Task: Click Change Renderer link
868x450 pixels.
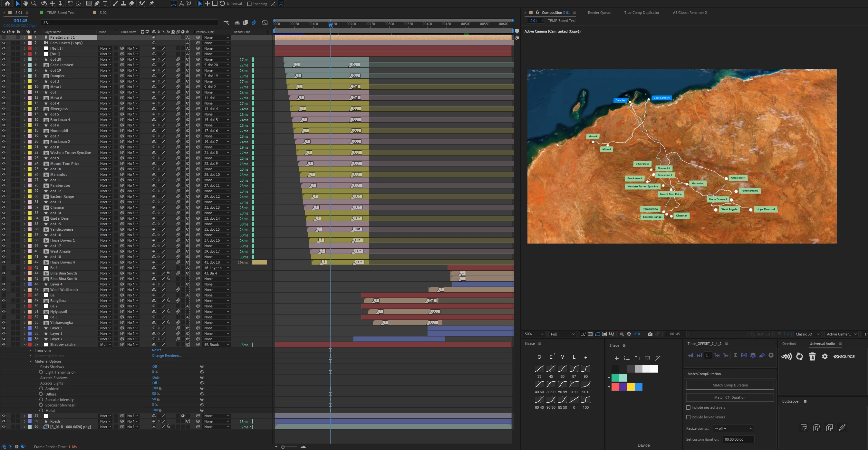Action: click(x=167, y=355)
